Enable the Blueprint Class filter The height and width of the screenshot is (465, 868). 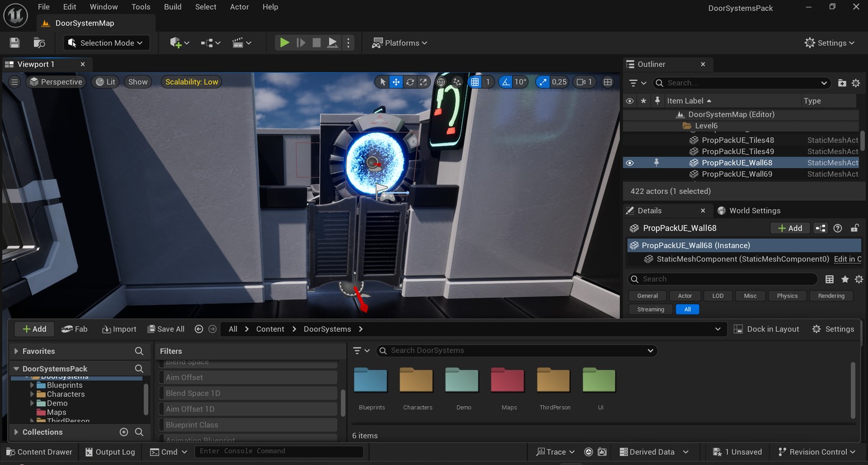click(x=249, y=425)
